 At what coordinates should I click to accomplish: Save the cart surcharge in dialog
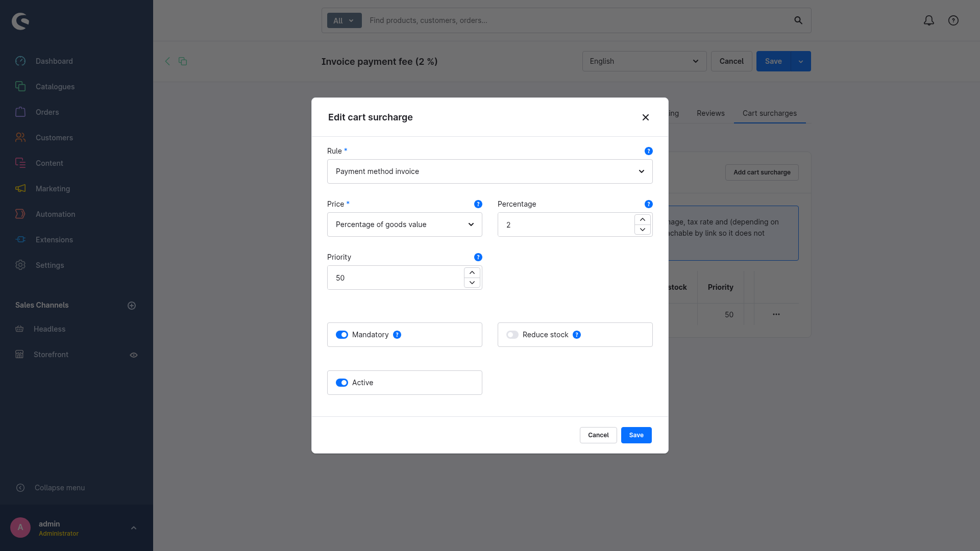pyautogui.click(x=636, y=435)
